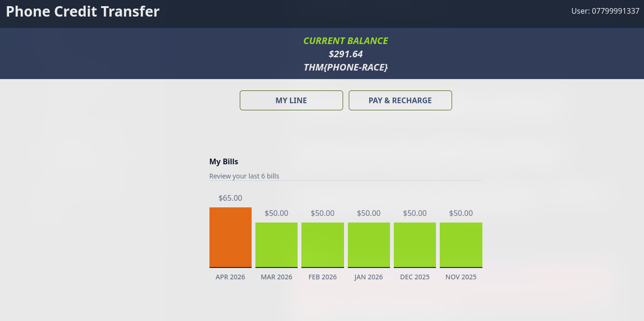Click the My Bills heading
This screenshot has width=644, height=321.
point(224,161)
